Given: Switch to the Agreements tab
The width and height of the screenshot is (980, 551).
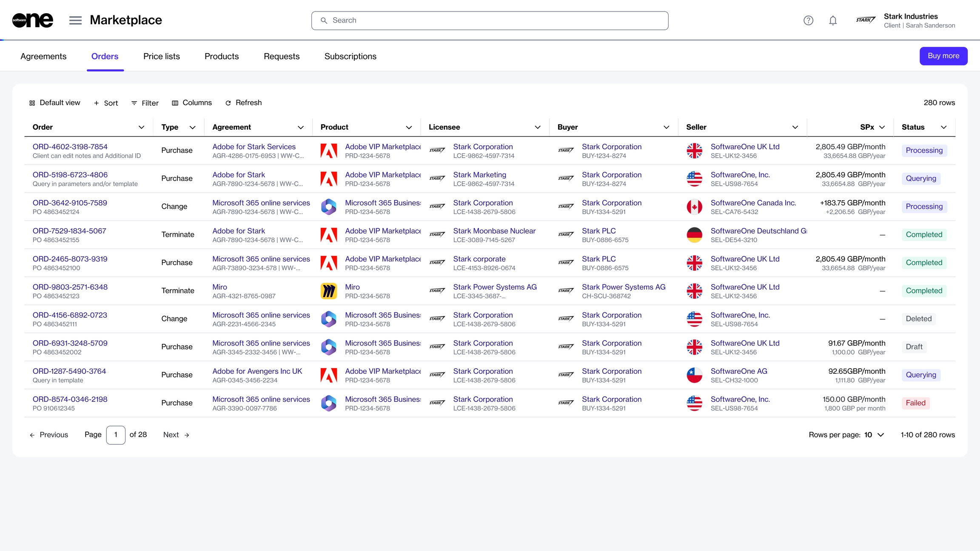Looking at the screenshot, I should 43,57.
